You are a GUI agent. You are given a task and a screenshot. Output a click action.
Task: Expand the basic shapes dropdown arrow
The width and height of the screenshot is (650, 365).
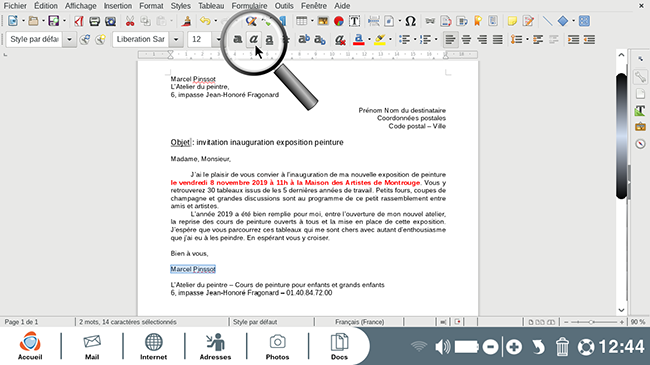[573, 21]
